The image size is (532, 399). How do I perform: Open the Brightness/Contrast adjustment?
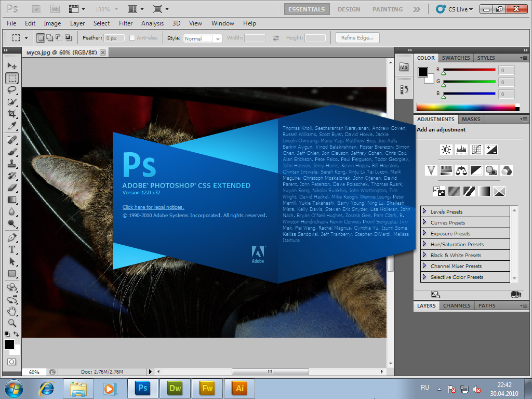click(x=445, y=150)
